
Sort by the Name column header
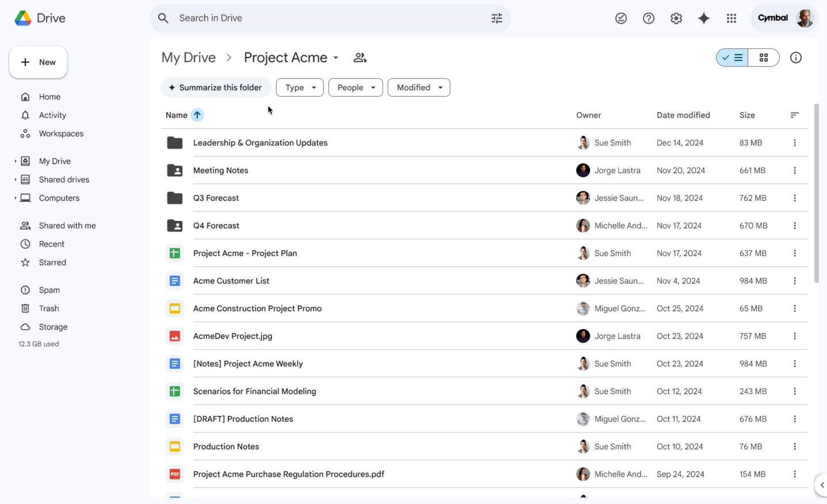pyautogui.click(x=176, y=115)
